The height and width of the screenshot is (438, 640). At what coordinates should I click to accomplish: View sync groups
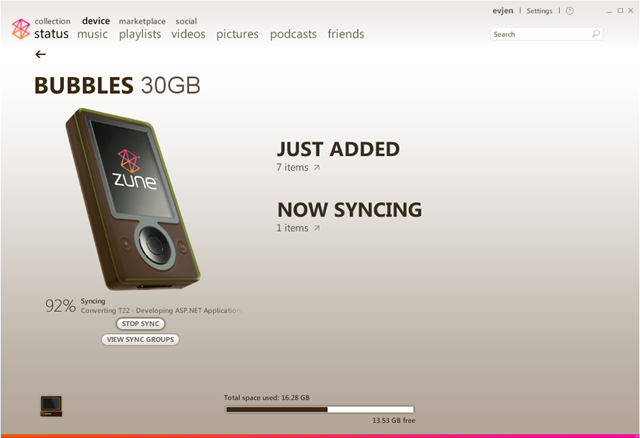140,340
